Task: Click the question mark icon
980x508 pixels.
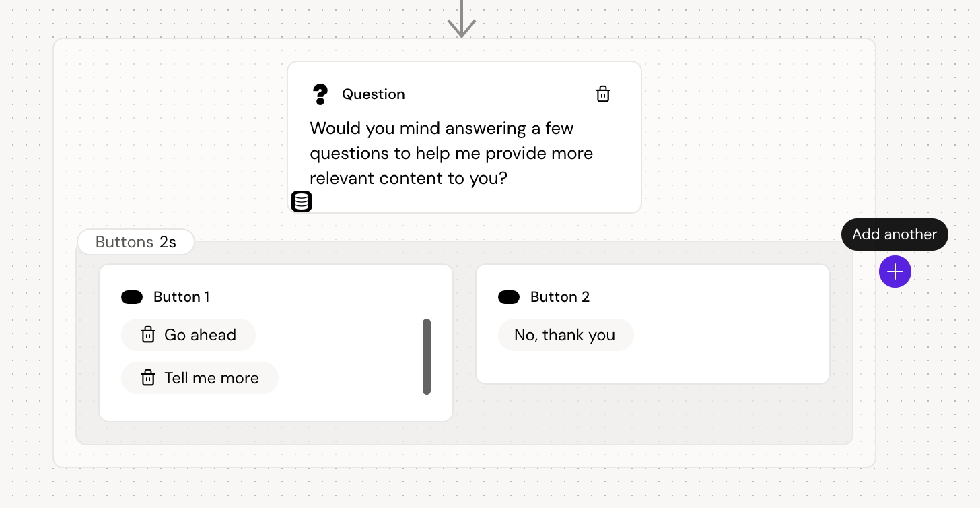Action: click(x=320, y=94)
